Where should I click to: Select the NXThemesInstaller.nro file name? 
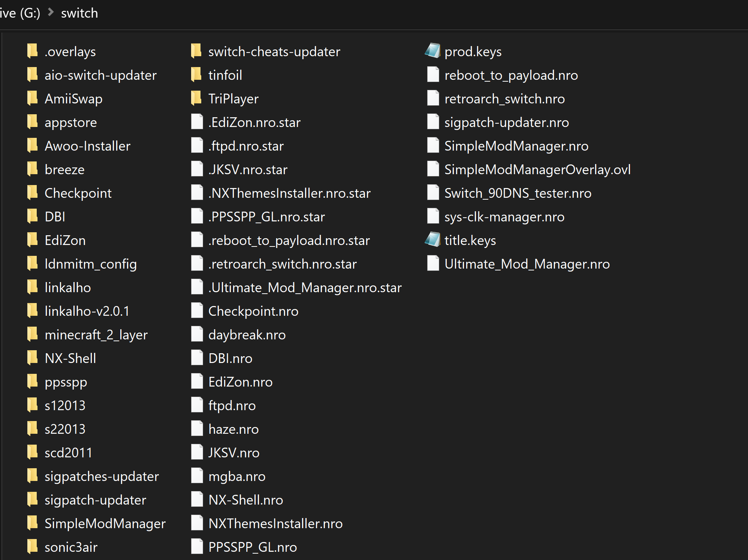click(x=275, y=524)
